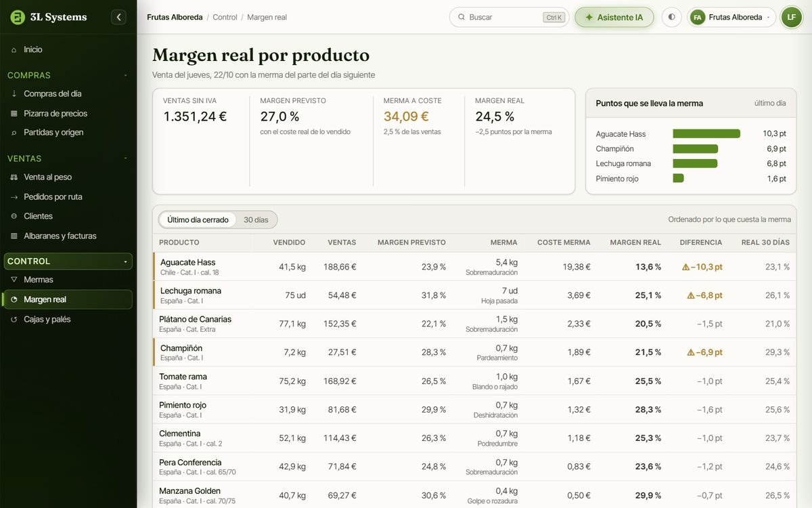812x508 pixels.
Task: Click the 3L Systems logo icon
Action: pyautogui.click(x=18, y=17)
